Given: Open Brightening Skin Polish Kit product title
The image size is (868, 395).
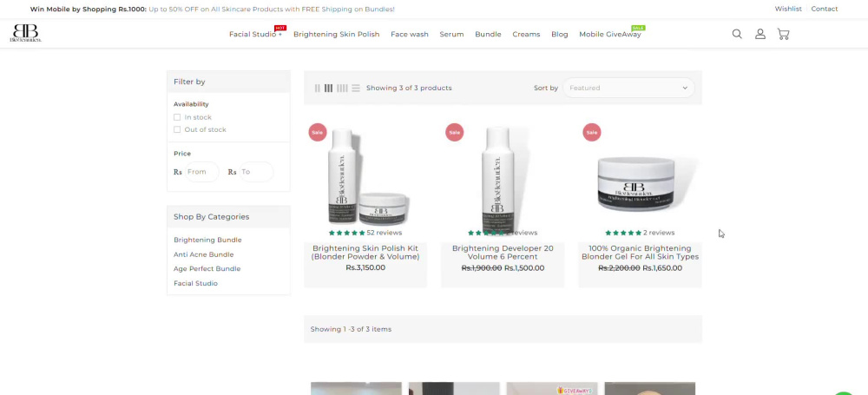Looking at the screenshot, I should point(365,253).
